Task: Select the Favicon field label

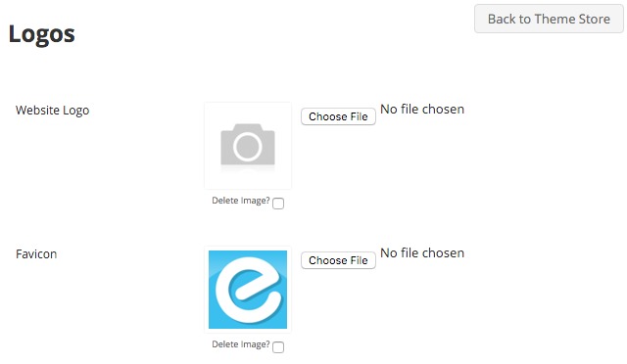Action: (x=36, y=254)
